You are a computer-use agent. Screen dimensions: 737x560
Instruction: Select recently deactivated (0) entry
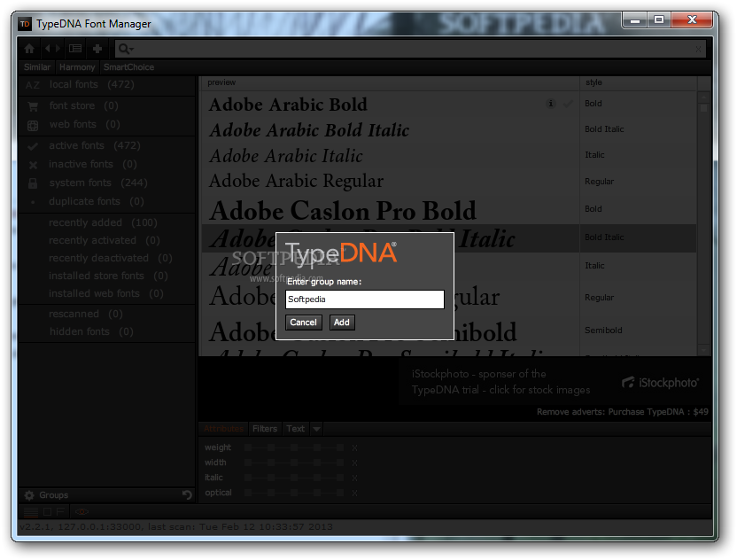click(x=106, y=258)
